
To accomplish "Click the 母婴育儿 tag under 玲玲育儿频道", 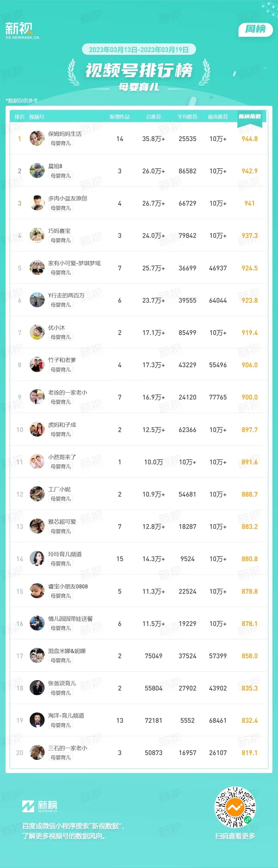I will point(61,563).
